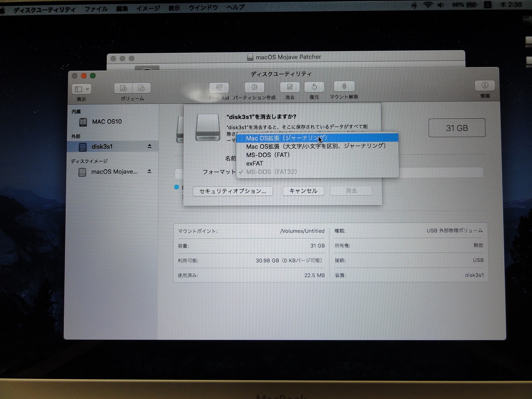Click the Restore (復元) toolbar icon
The image size is (532, 399).
[314, 87]
